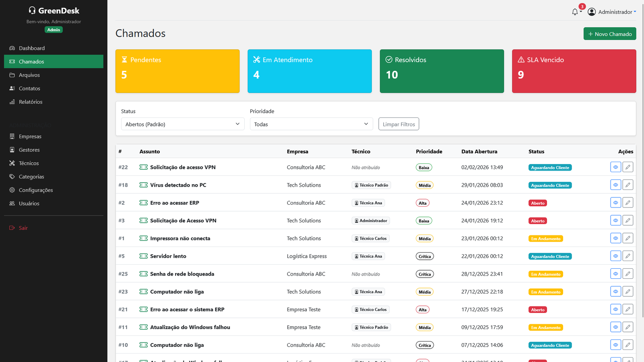
Task: Open Relatórios via the chart icon
Action: (12, 102)
